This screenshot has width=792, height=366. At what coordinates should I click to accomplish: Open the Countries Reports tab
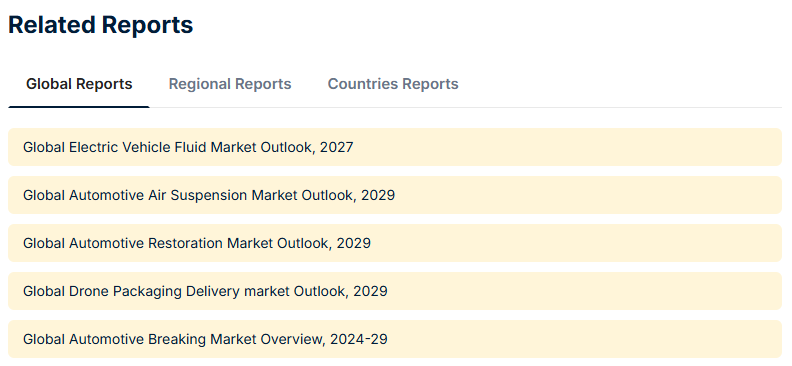tap(393, 84)
